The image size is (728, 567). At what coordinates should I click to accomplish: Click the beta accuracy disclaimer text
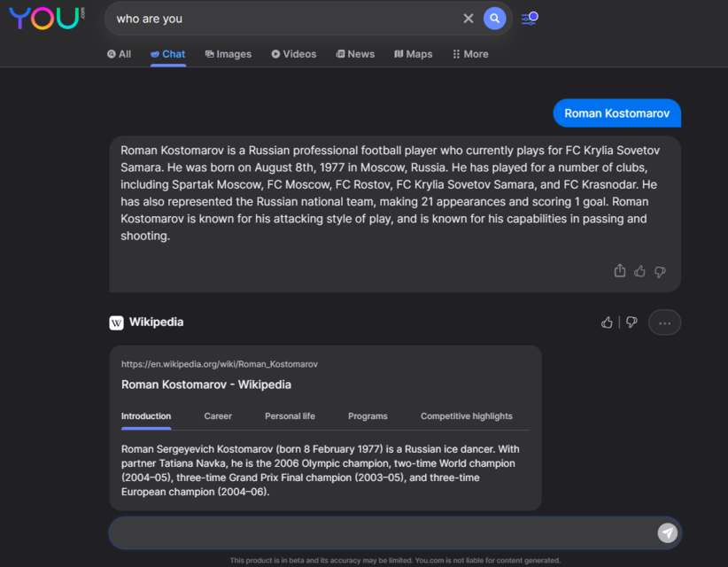tap(395, 561)
